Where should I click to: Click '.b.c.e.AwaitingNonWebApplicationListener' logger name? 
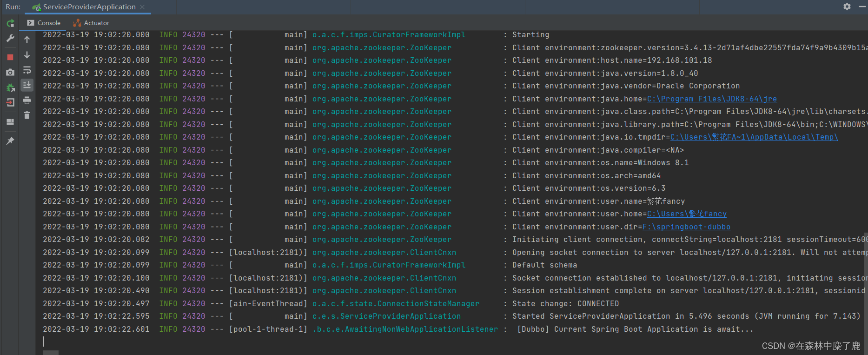point(405,329)
